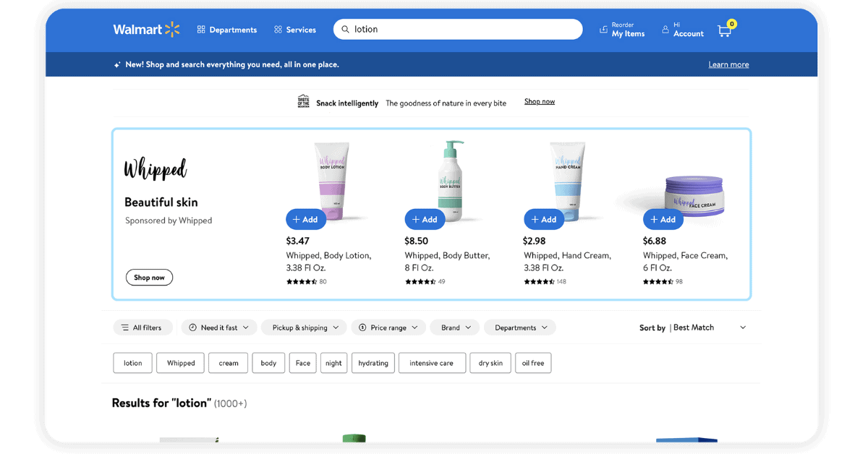This screenshot has height=454, width=868.
Task: Open the Account menu
Action: pyautogui.click(x=683, y=30)
